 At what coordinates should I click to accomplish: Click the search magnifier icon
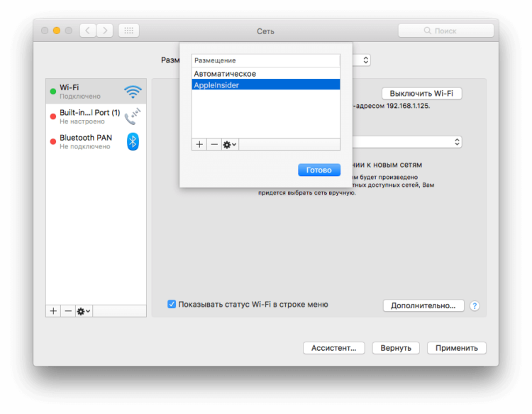pyautogui.click(x=428, y=31)
